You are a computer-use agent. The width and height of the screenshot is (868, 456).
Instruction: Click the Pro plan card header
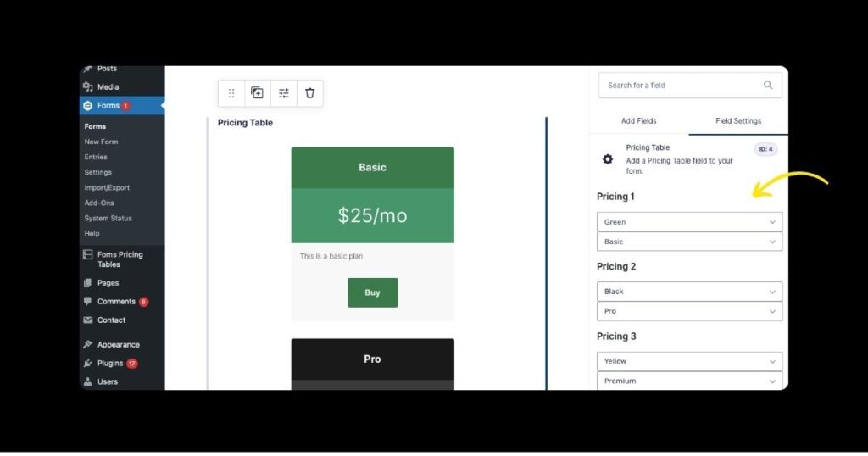click(x=373, y=359)
